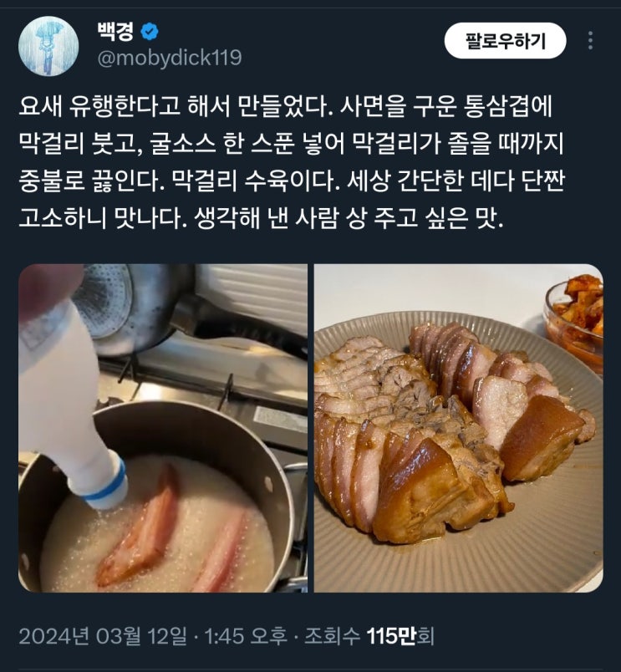Open the three-dot more options menu

coord(591,41)
